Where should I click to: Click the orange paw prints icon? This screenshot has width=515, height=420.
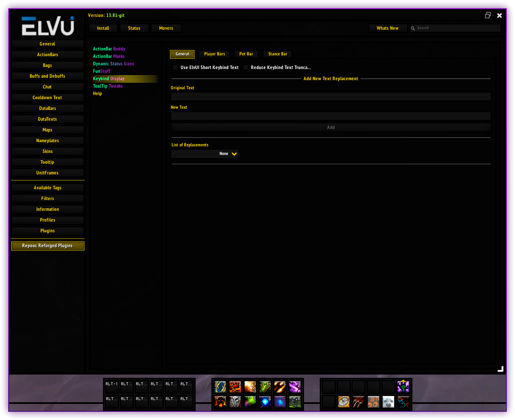click(x=374, y=402)
